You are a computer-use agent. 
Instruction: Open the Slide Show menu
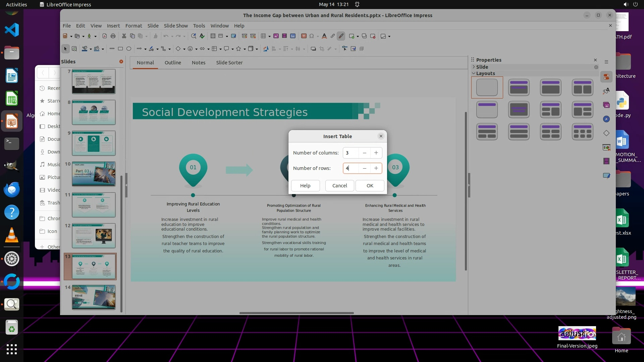[x=175, y=25]
